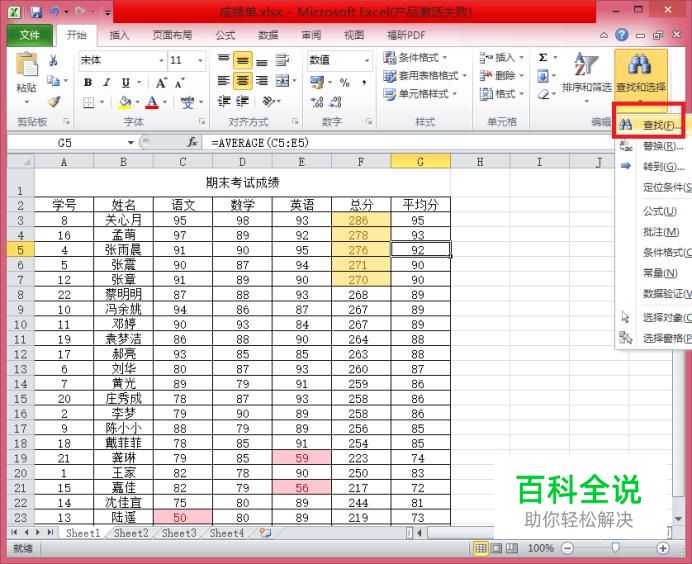Click the AutoSum sigma icon

pos(543,57)
